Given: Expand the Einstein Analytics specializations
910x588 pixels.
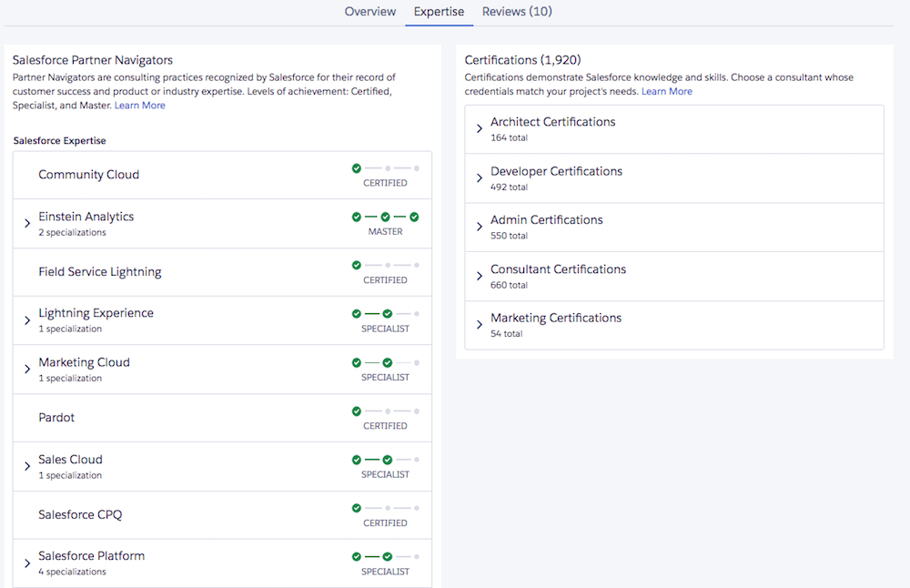Looking at the screenshot, I should click(27, 223).
